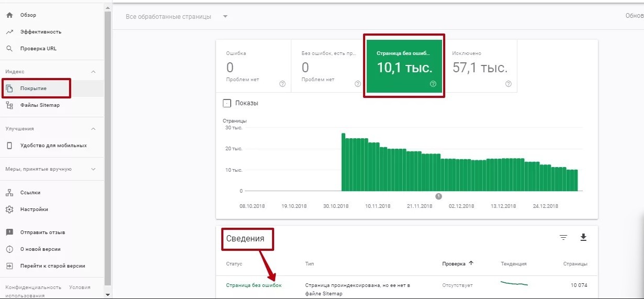
Task: Open О новой версии link
Action: pos(40,249)
